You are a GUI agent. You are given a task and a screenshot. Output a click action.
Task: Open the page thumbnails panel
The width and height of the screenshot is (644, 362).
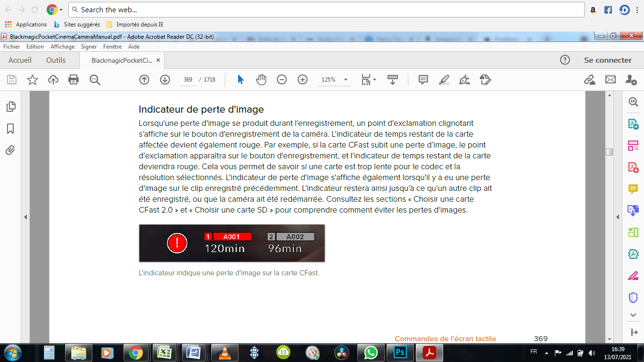[10, 107]
